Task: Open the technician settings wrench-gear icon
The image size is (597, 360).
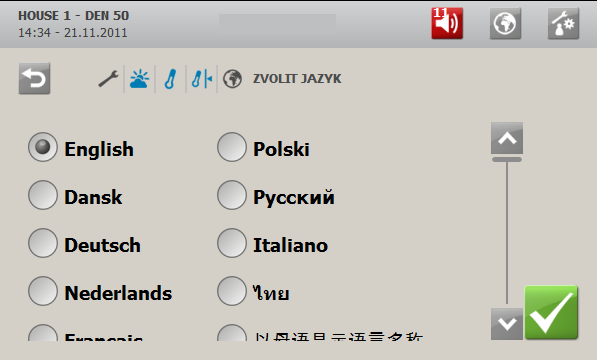Action: 563,23
